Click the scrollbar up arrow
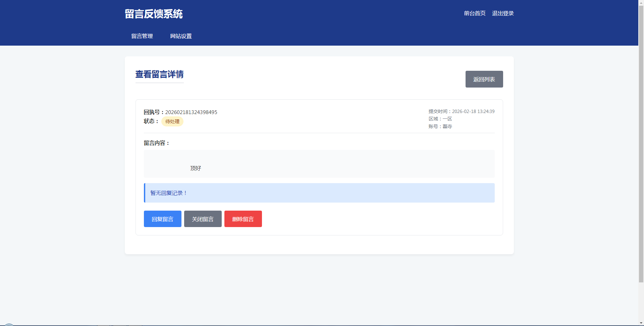 pos(641,3)
